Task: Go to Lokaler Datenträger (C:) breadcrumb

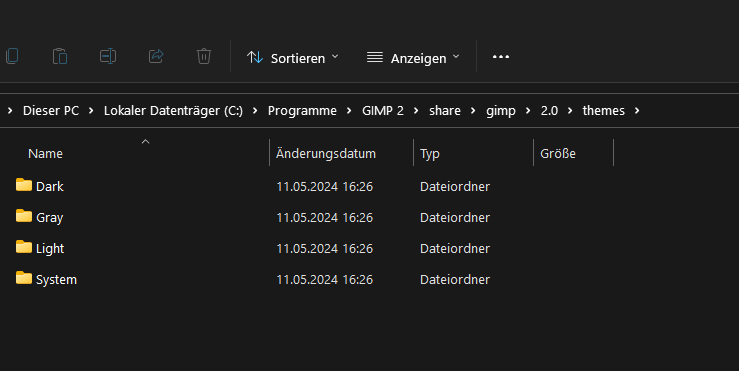Action: tap(173, 111)
